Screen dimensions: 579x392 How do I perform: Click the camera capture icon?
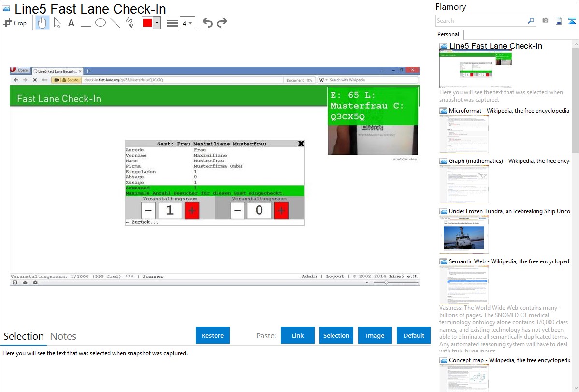(x=545, y=21)
